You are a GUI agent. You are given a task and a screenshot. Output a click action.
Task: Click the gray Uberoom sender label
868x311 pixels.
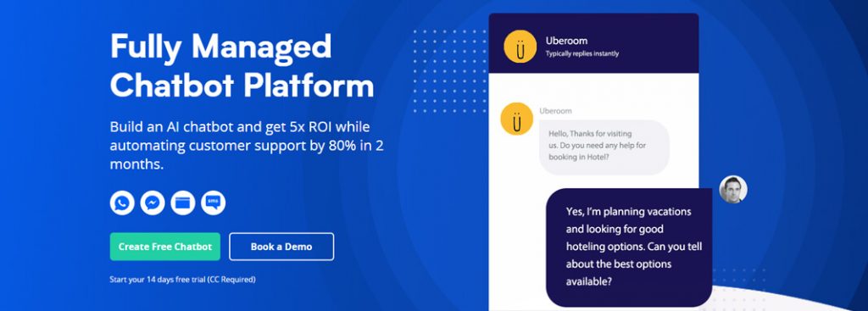pos(556,111)
